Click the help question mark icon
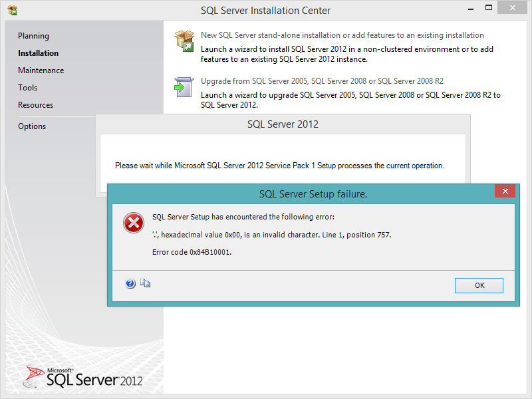Viewport: 532px width, 399px height. tap(130, 283)
